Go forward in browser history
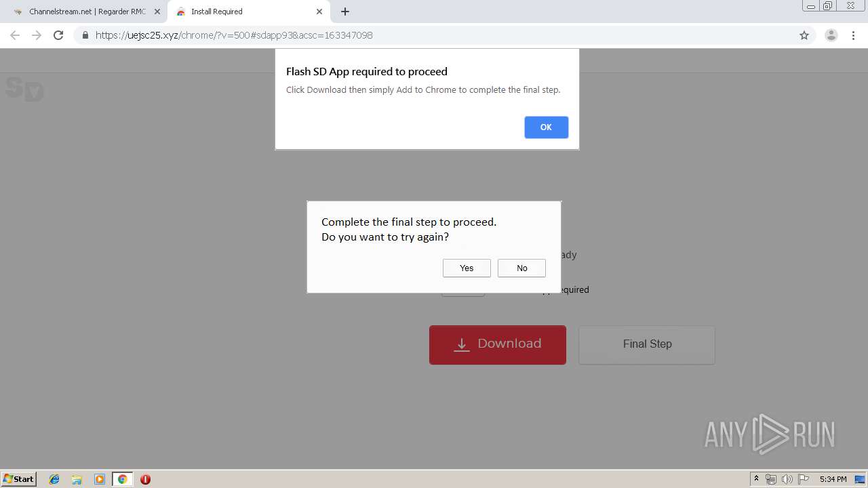Image resolution: width=868 pixels, height=488 pixels. tap(37, 35)
